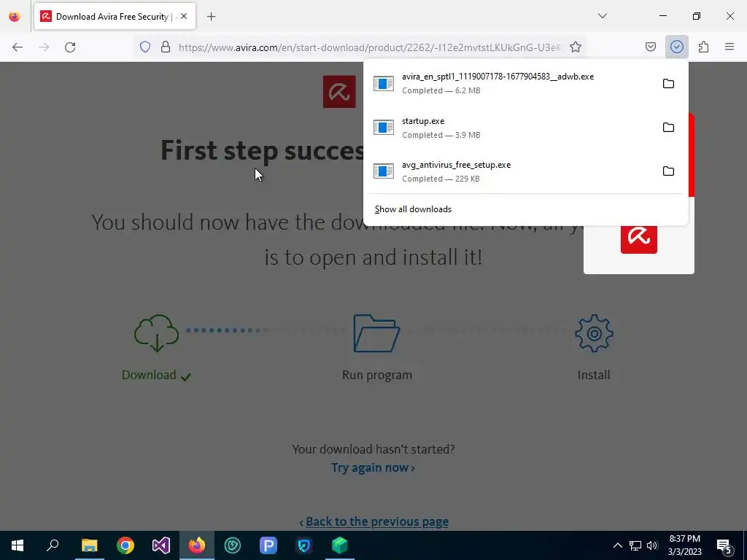Select the Download Avira Free Security tab
Image resolution: width=747 pixels, height=560 pixels.
pos(115,17)
